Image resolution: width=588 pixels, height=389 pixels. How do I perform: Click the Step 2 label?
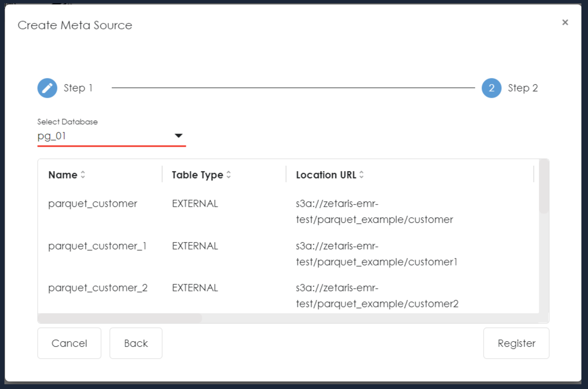(x=523, y=88)
